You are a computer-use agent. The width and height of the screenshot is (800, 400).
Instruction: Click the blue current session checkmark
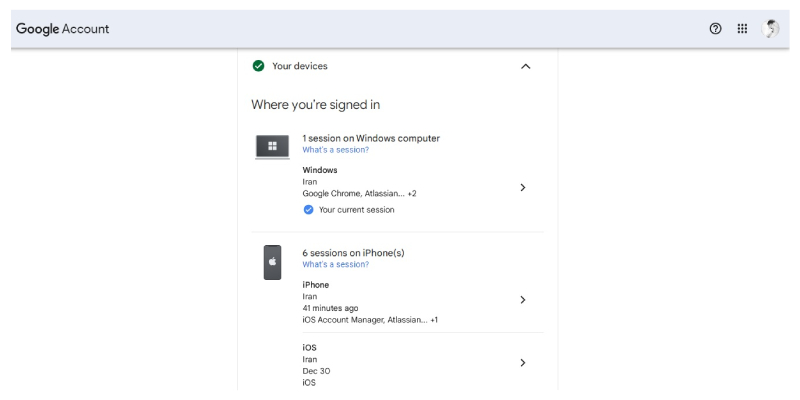click(x=308, y=210)
